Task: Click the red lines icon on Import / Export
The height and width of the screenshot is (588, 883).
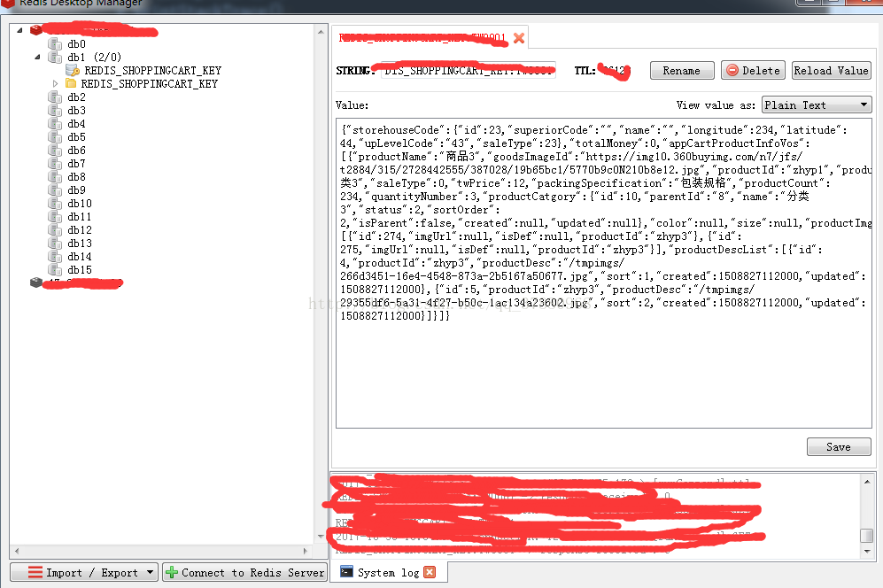Action: (35, 572)
